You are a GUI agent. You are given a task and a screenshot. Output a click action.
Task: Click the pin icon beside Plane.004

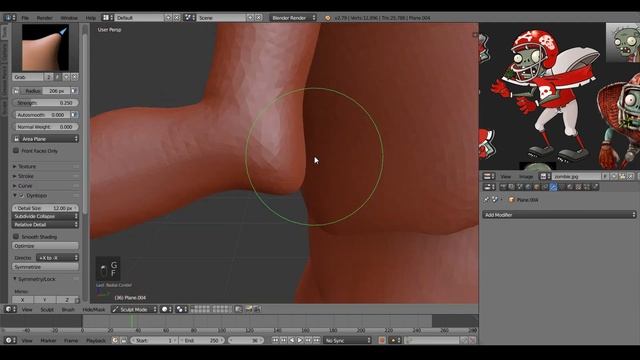[x=487, y=199]
